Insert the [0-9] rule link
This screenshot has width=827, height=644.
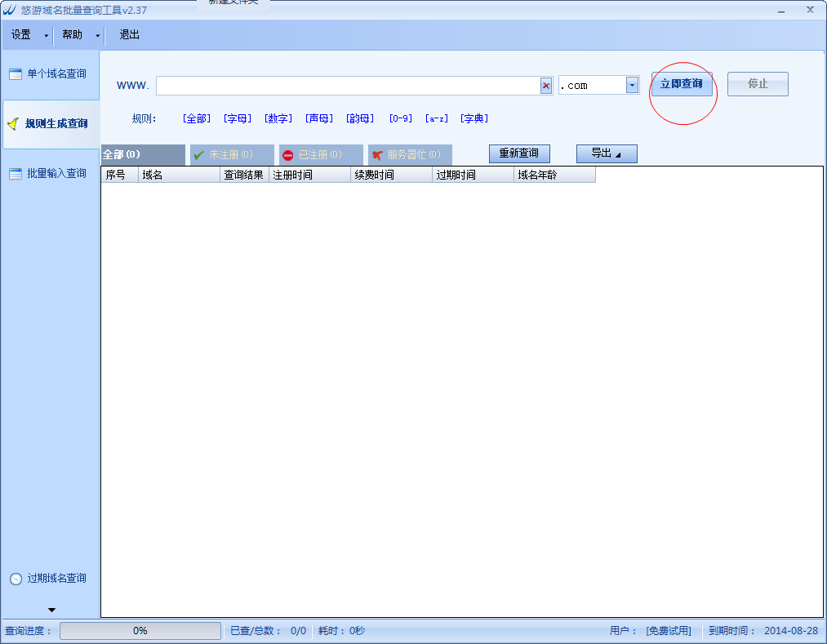tap(400, 118)
